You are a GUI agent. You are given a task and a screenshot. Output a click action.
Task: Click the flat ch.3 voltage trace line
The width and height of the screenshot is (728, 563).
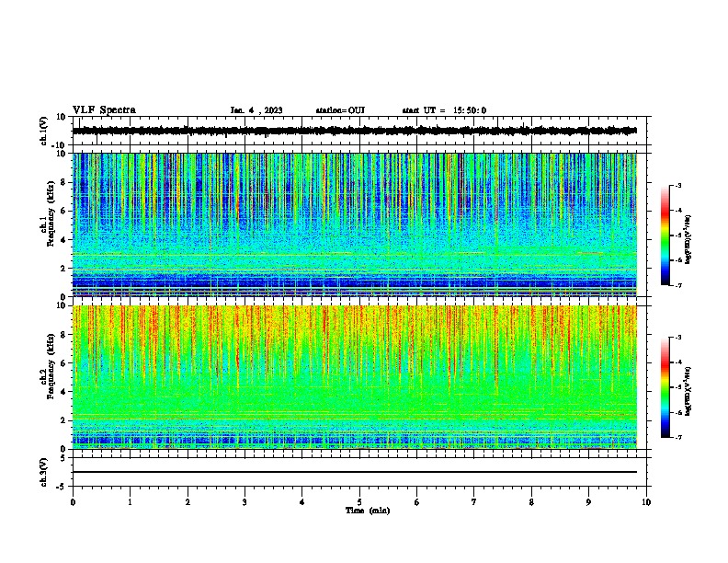(x=355, y=472)
